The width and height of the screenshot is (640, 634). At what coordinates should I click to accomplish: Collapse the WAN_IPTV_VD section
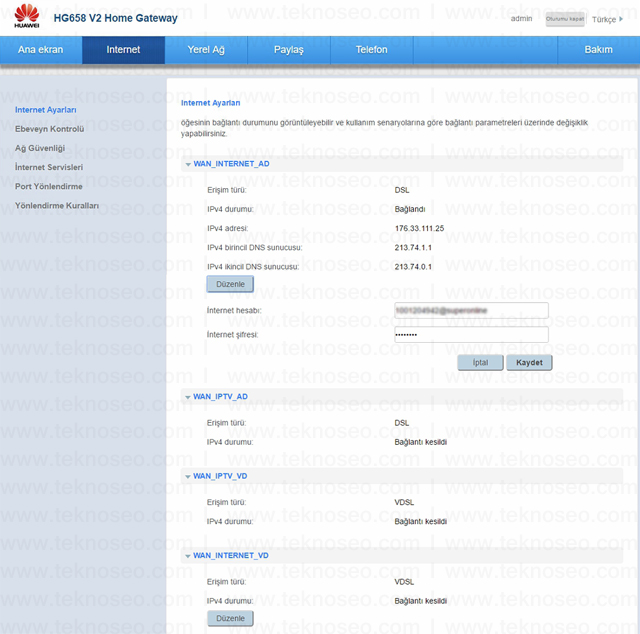point(188,476)
